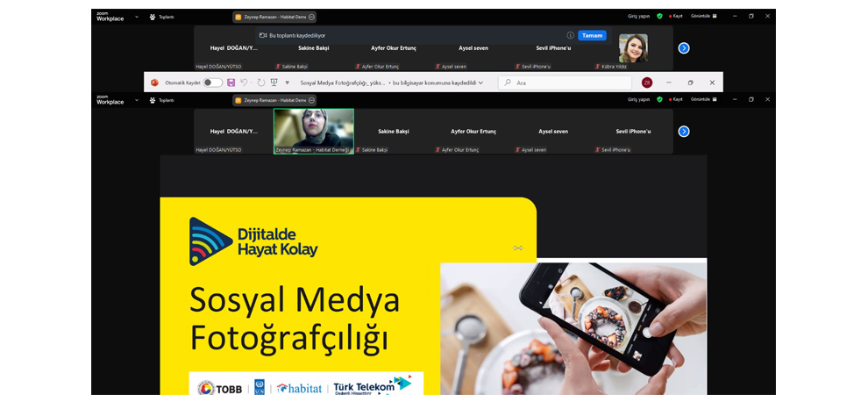Click TOBB logo on slide
Viewport: 868px width, 395px height.
[220, 388]
